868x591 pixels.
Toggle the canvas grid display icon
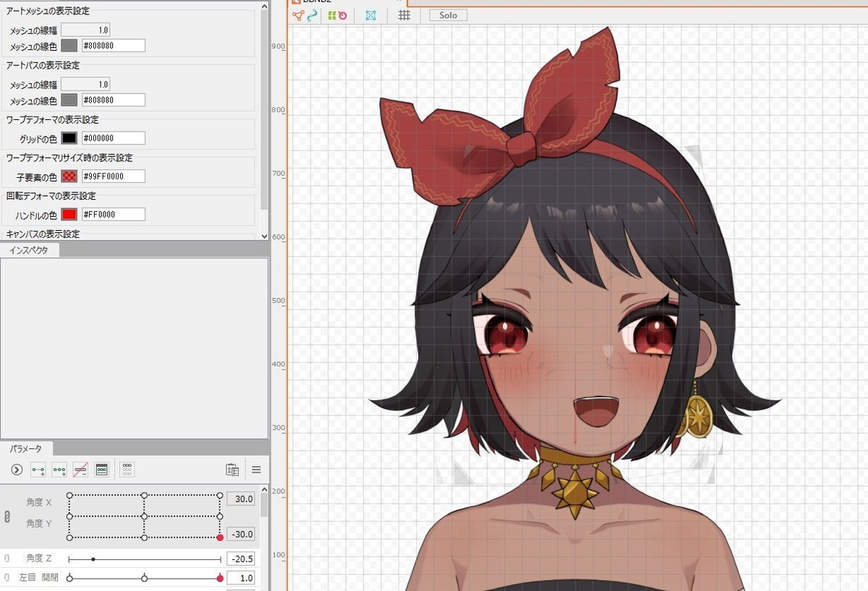pyautogui.click(x=404, y=15)
